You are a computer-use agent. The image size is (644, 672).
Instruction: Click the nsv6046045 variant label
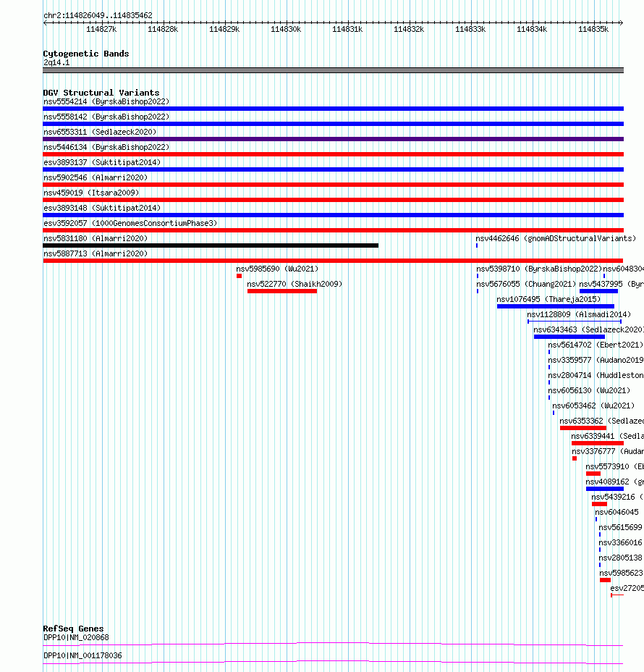(617, 512)
